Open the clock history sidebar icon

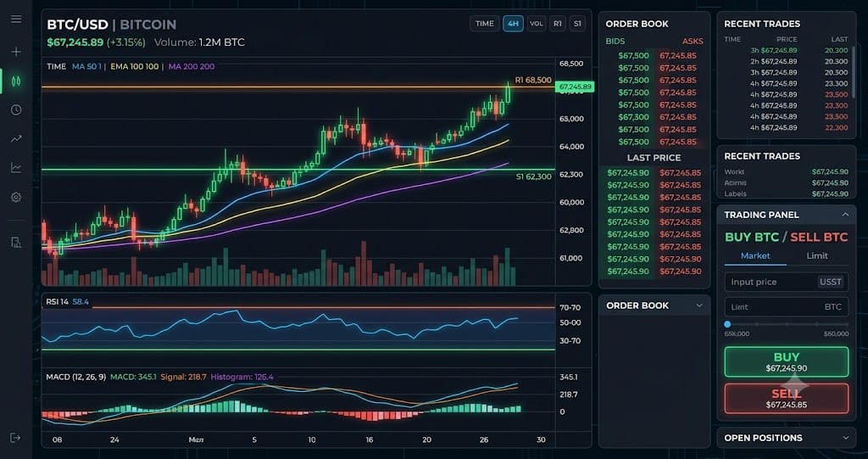[x=16, y=109]
